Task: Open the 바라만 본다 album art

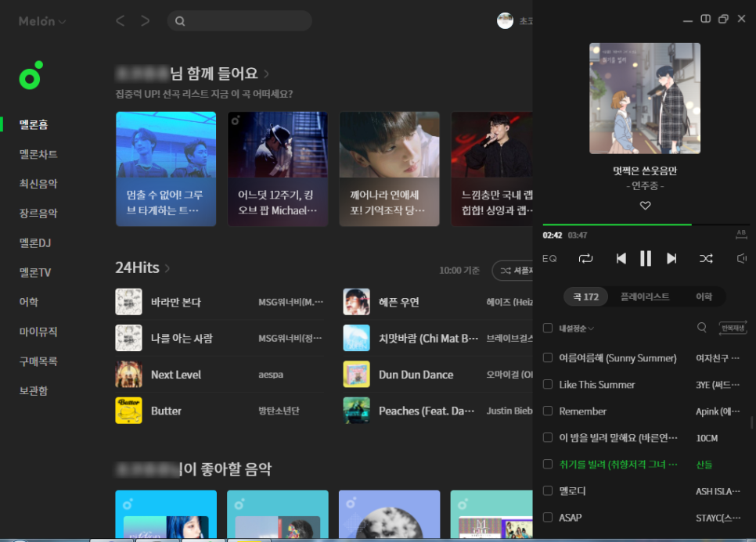Action: click(x=128, y=302)
